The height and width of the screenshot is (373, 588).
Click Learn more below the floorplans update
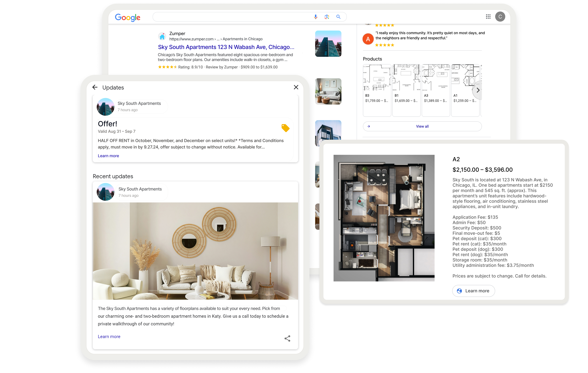tap(109, 336)
